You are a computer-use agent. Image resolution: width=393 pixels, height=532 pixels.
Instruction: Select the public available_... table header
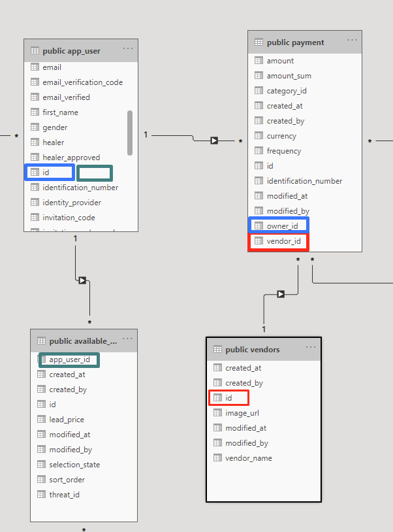click(84, 341)
